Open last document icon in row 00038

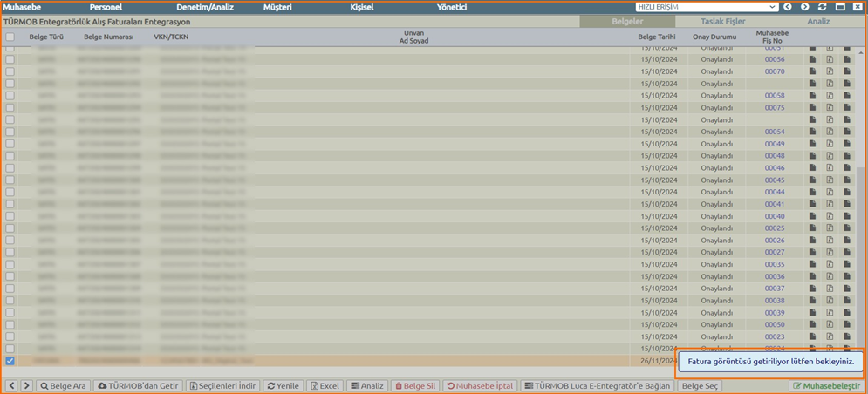[x=847, y=301]
